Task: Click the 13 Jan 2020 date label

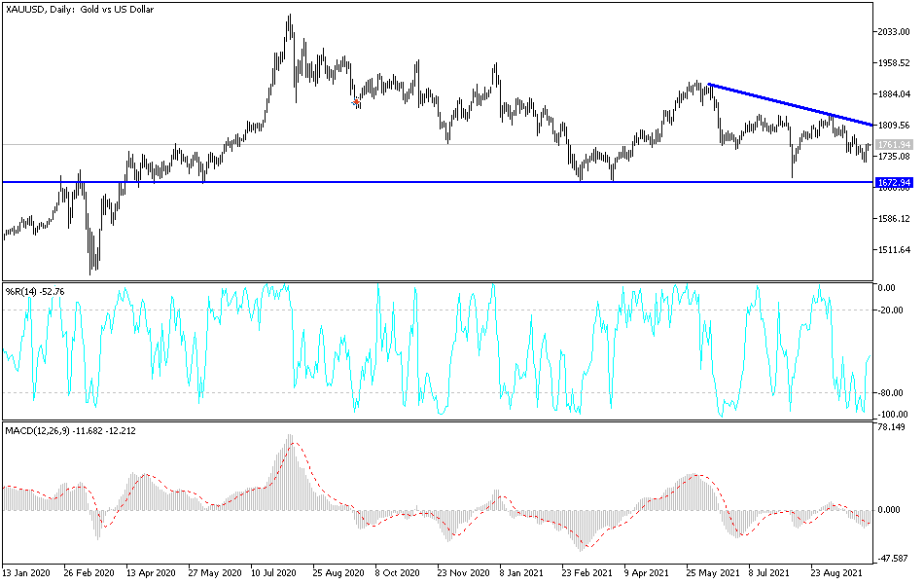Action: [26, 573]
